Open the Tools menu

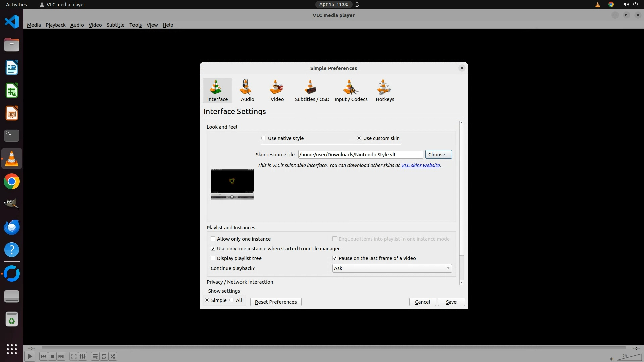[136, 25]
